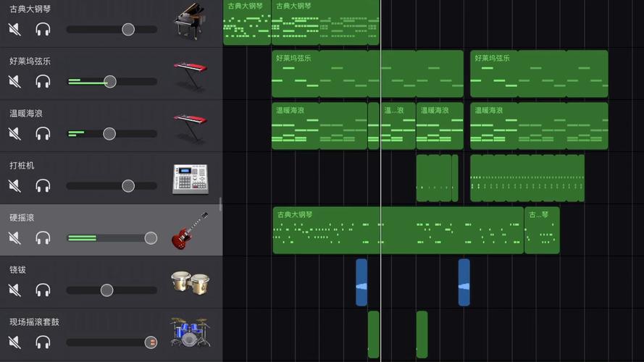
Task: Solo the 铙钹 track with headphones
Action: (x=43, y=290)
